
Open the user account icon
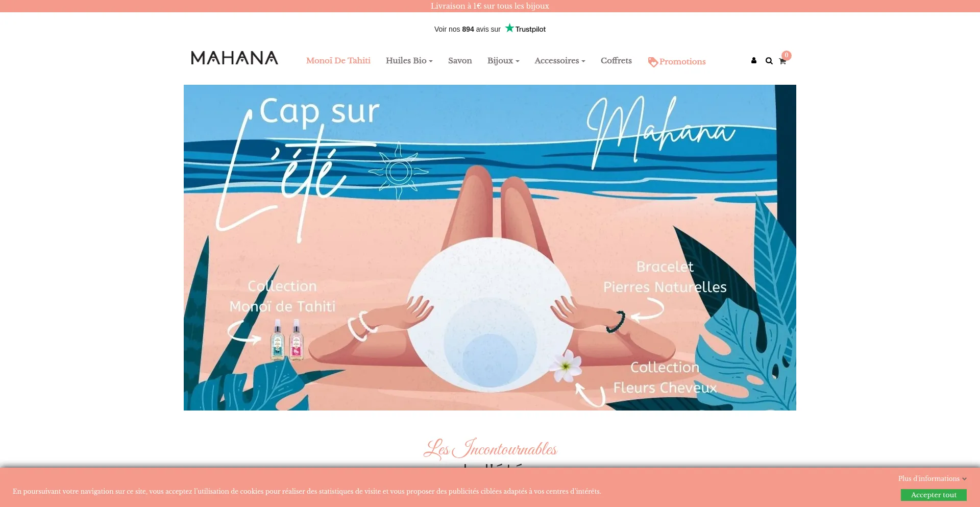coord(754,61)
